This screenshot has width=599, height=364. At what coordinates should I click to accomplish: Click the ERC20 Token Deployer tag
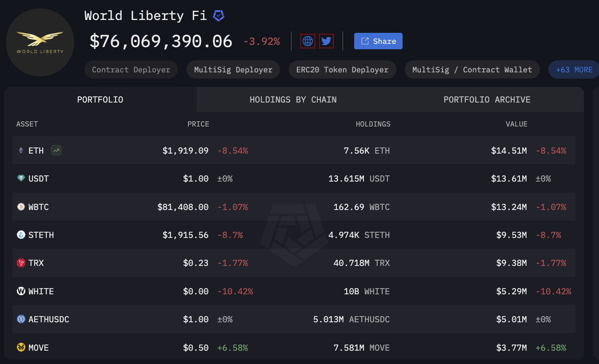click(343, 70)
